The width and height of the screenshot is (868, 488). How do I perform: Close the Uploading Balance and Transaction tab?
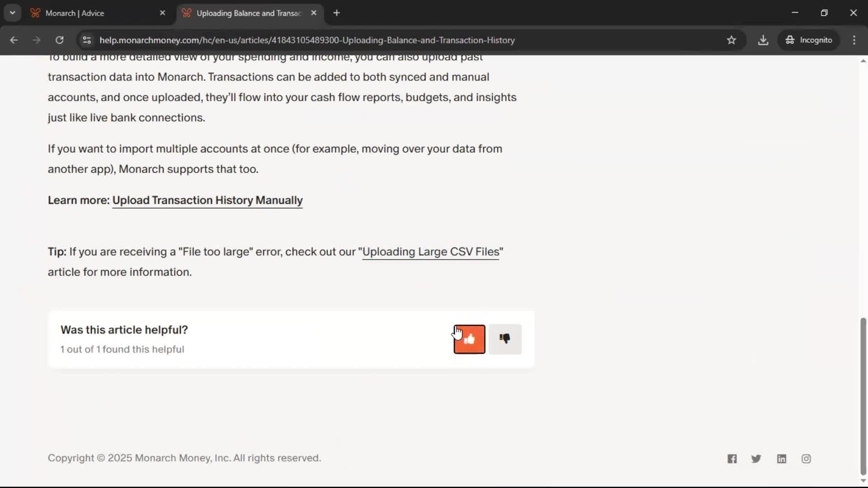[314, 13]
